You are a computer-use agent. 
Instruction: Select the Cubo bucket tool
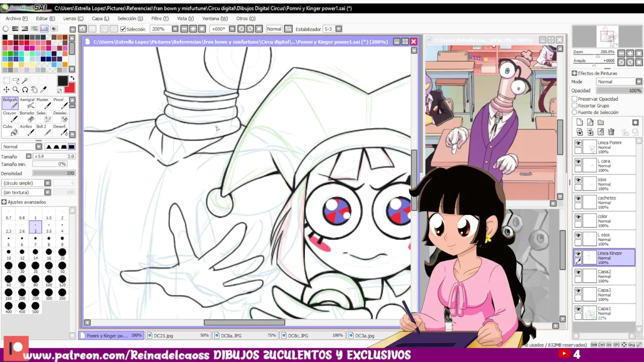10,130
